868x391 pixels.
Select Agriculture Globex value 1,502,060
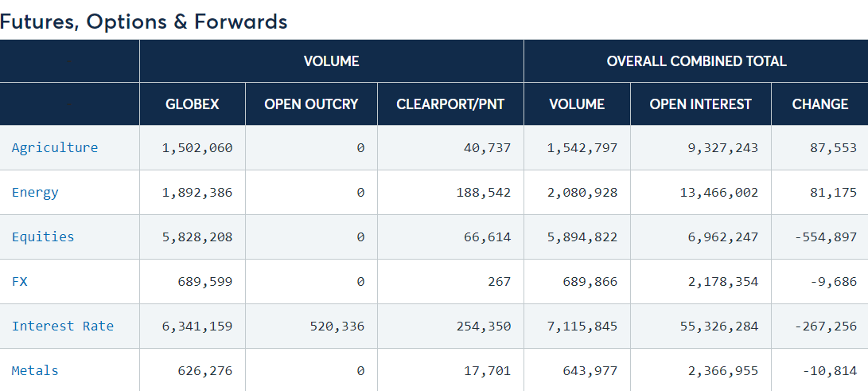click(x=197, y=148)
